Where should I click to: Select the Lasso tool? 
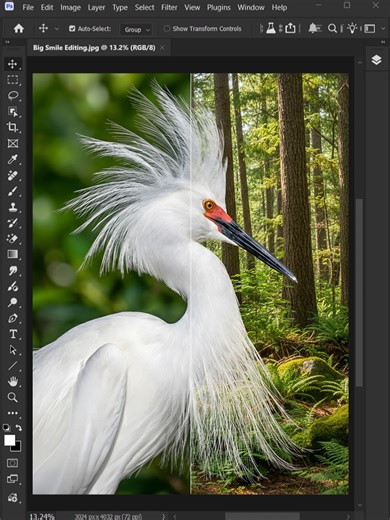click(13, 96)
